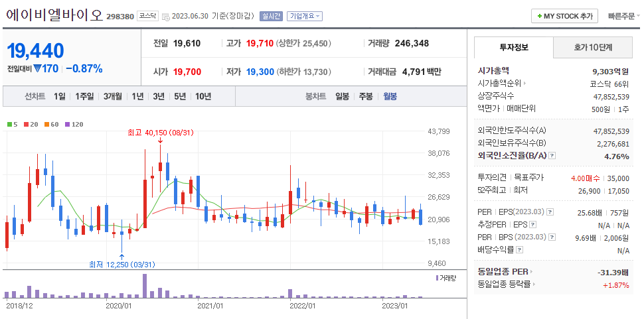Click the 최저 12,250 (03/31) chart marker
Screen dimensions: 644x319
[x=122, y=265]
